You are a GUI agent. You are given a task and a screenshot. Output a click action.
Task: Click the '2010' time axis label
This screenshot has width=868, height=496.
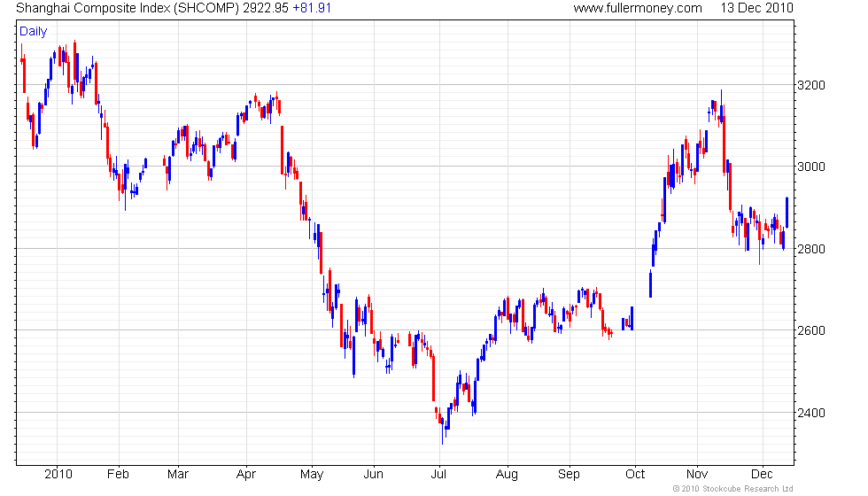tap(58, 475)
